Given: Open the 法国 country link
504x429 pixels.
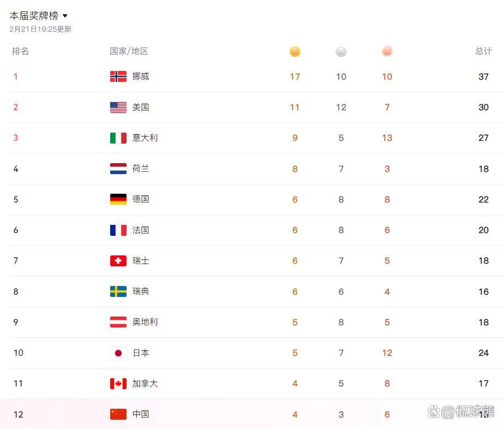Looking at the screenshot, I should click(141, 230).
